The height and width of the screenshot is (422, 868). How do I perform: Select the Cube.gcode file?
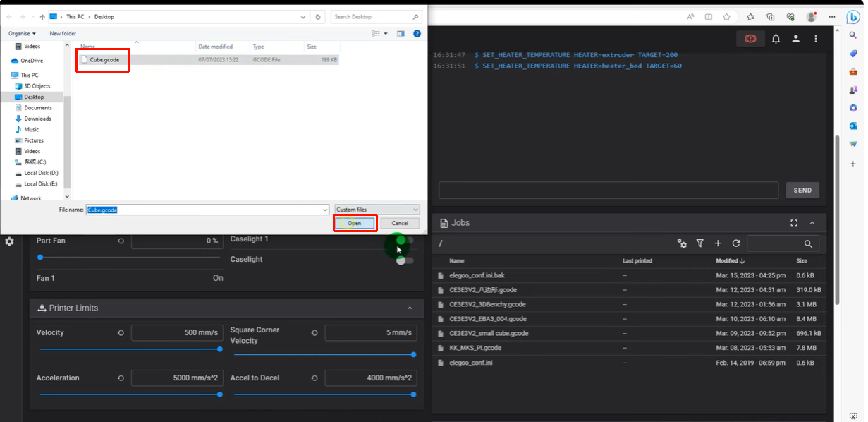click(104, 60)
